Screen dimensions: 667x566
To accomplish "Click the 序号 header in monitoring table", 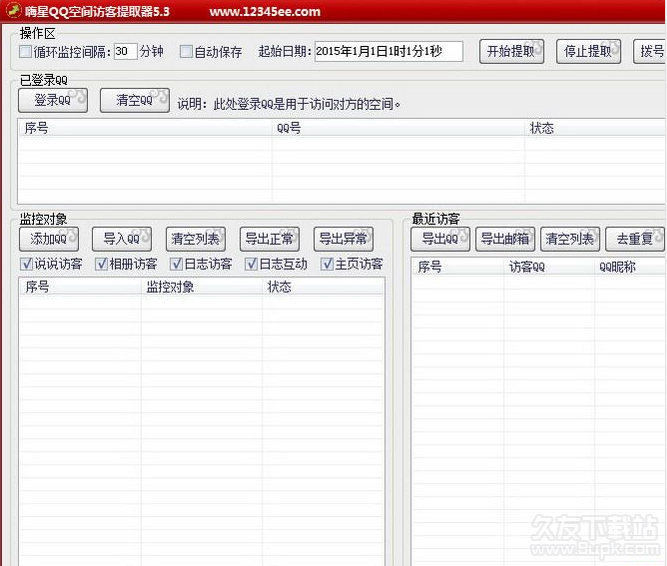I will pos(80,287).
